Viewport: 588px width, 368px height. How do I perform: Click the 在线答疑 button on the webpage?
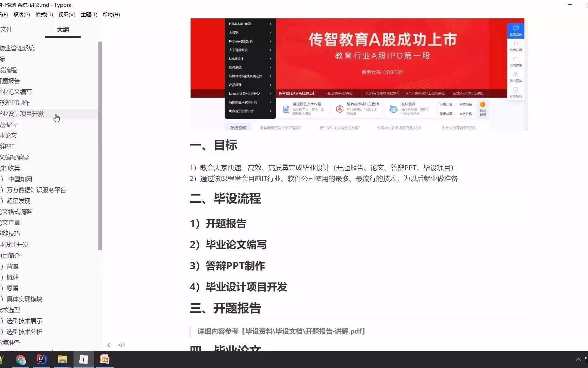[238, 127]
